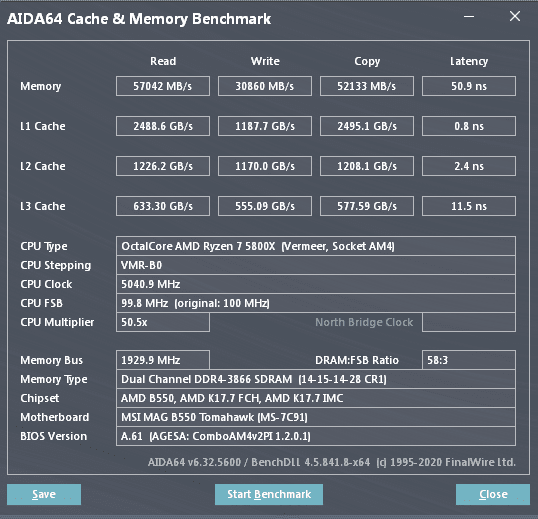Click the BIOS Version label
The width and height of the screenshot is (538, 519).
tap(54, 436)
